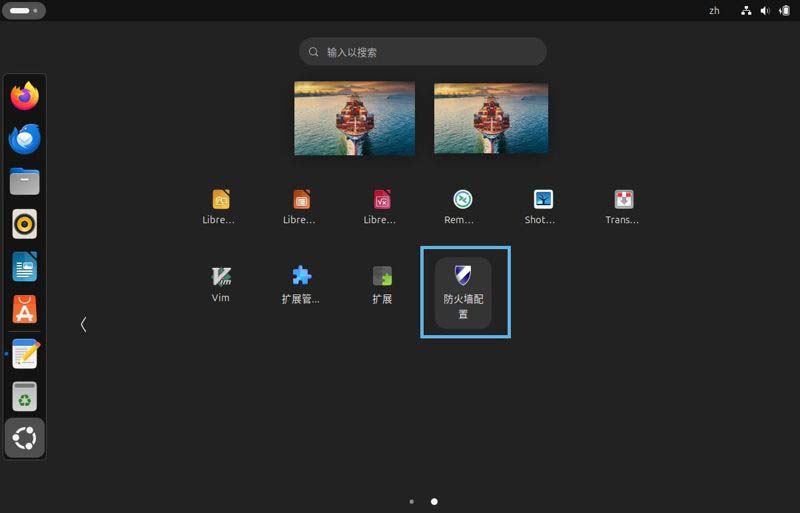This screenshot has width=800, height=513.
Task: Open system menu via volume icon
Action: click(x=765, y=10)
